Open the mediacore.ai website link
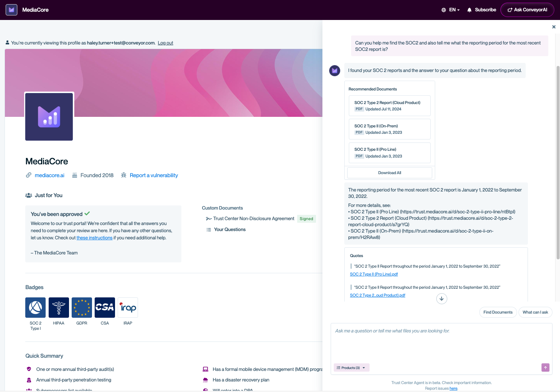Image resolution: width=560 pixels, height=392 pixels. pyautogui.click(x=49, y=175)
